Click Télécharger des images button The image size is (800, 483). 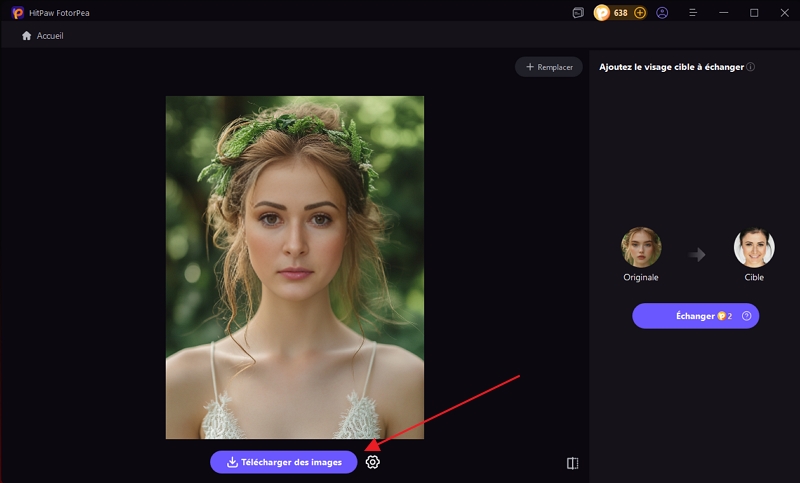point(284,462)
